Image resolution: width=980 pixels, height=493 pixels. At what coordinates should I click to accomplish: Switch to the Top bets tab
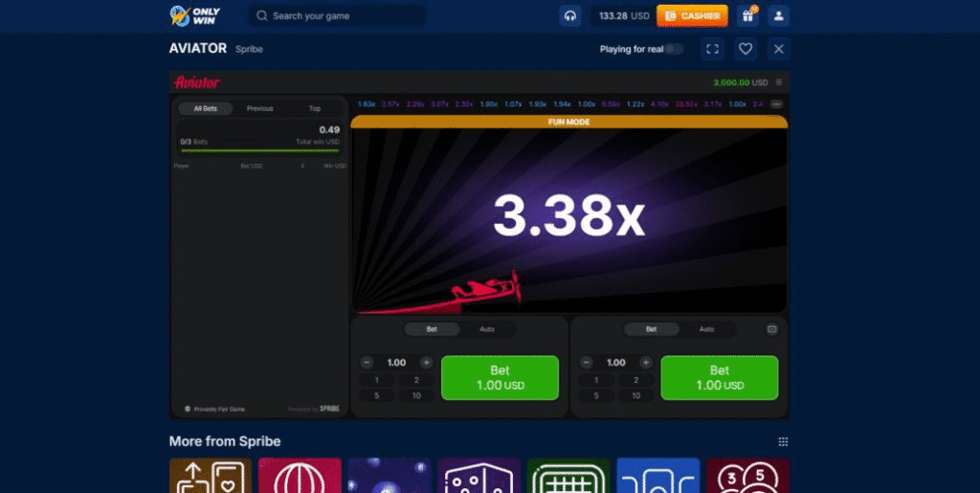314,108
